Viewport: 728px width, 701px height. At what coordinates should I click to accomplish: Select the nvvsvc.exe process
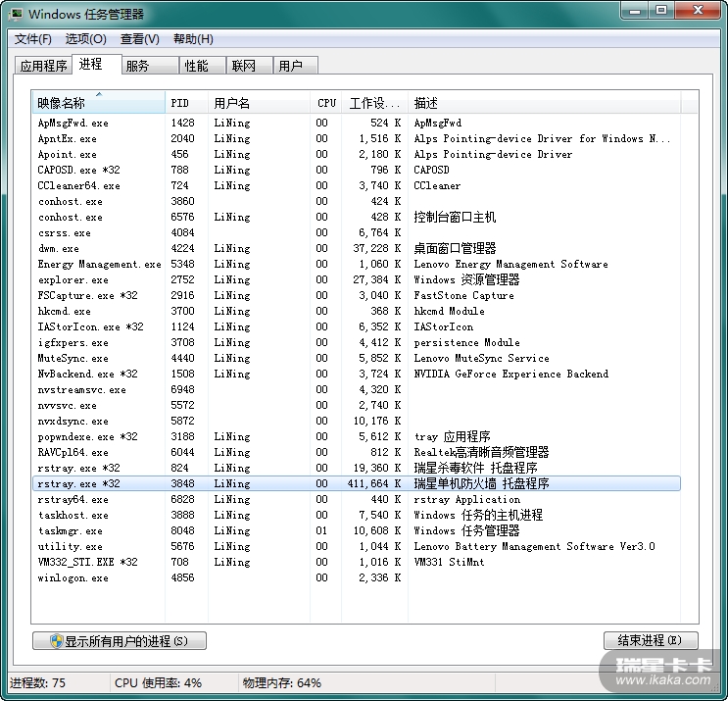pos(357,405)
